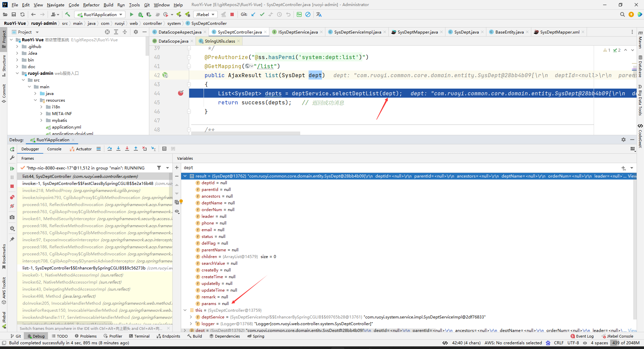This screenshot has height=349, width=644.
Task: Click the red Stop icon in debug sidebar
Action: 12,186
